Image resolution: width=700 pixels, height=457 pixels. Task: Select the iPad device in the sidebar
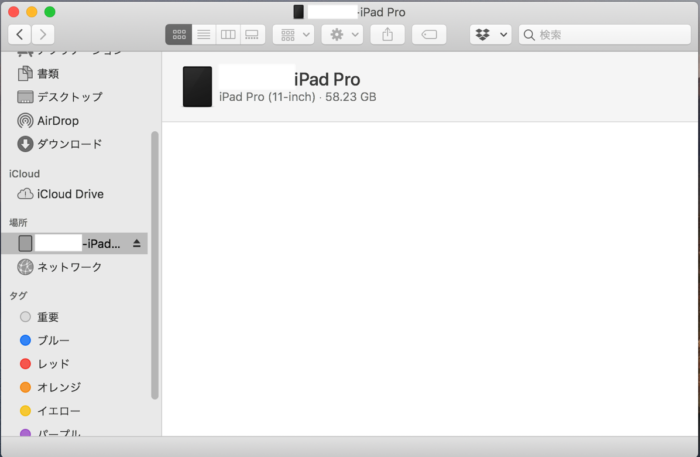tap(75, 243)
